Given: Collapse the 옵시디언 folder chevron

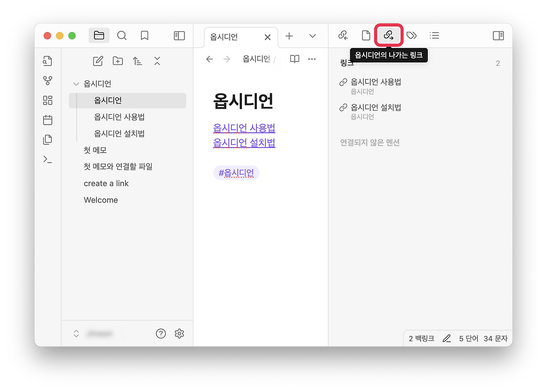Looking at the screenshot, I should [76, 84].
